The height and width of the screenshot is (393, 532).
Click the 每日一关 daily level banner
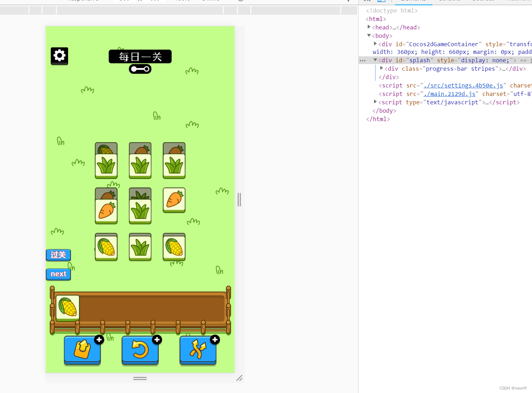(140, 56)
